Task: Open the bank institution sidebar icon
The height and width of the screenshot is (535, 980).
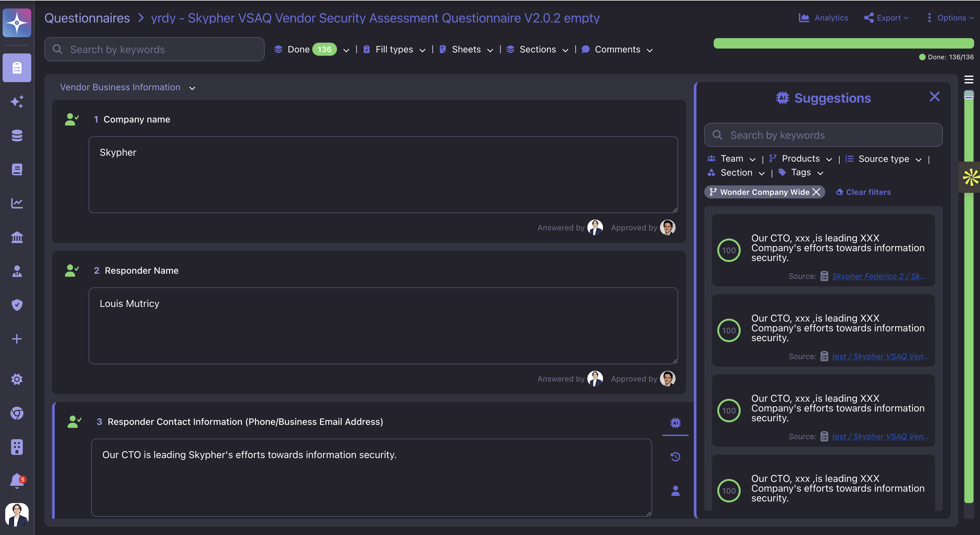Action: click(17, 237)
